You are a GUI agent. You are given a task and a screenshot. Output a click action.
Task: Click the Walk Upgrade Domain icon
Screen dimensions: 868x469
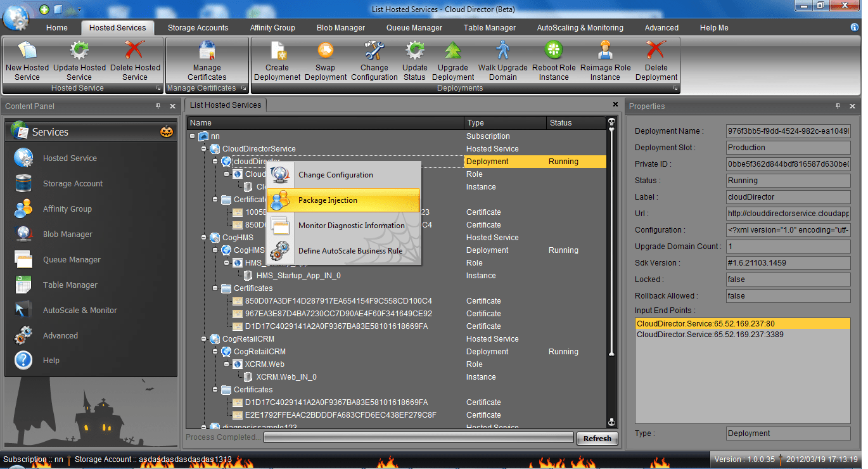point(503,51)
